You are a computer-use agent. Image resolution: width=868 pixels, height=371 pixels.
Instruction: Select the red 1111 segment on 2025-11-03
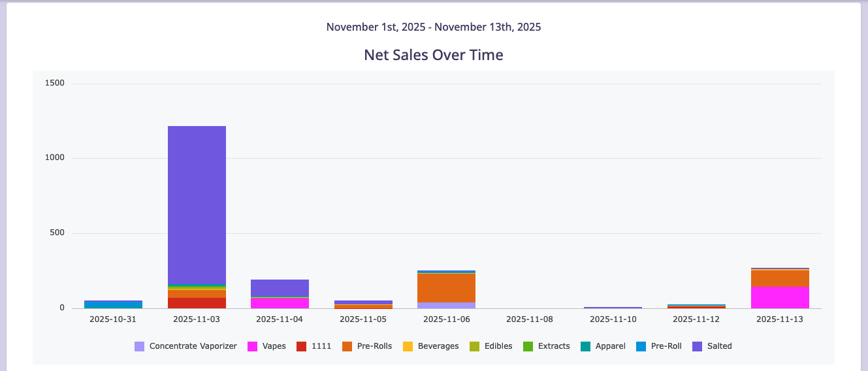[197, 303]
